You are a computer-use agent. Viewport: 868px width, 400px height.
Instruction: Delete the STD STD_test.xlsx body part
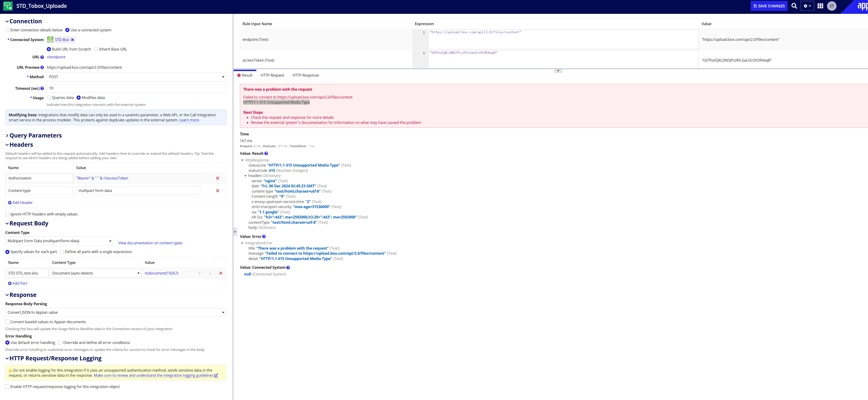(221, 273)
